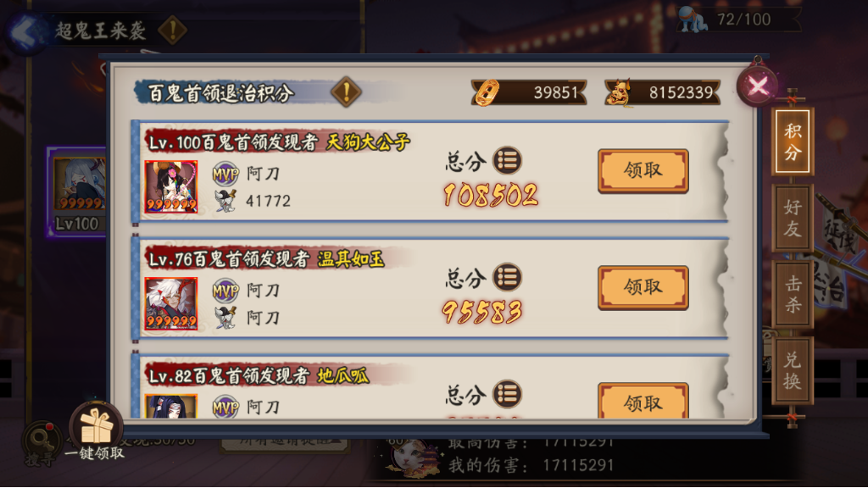Open score details list for 温其如玉 entry
Image resolution: width=868 pixels, height=488 pixels.
click(507, 277)
